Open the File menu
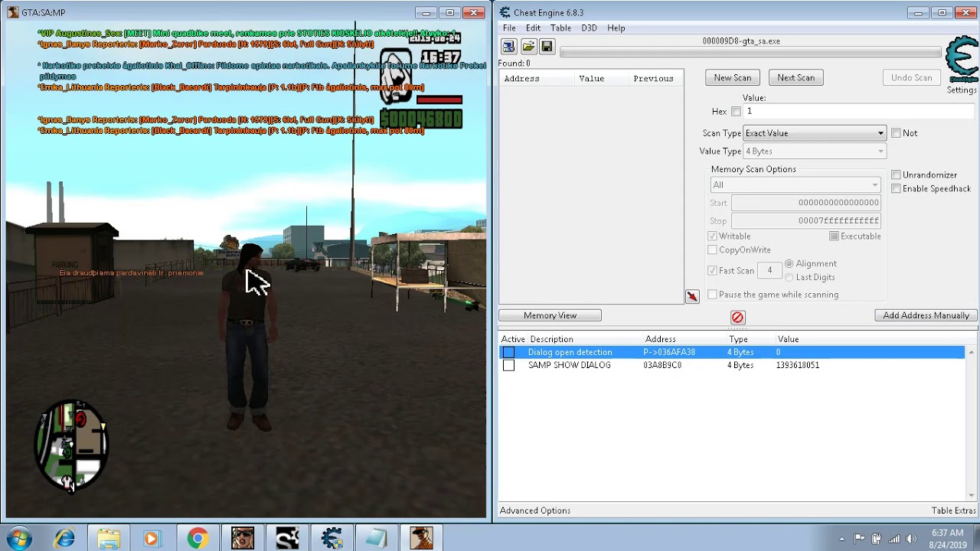The height and width of the screenshot is (551, 980). pos(509,28)
